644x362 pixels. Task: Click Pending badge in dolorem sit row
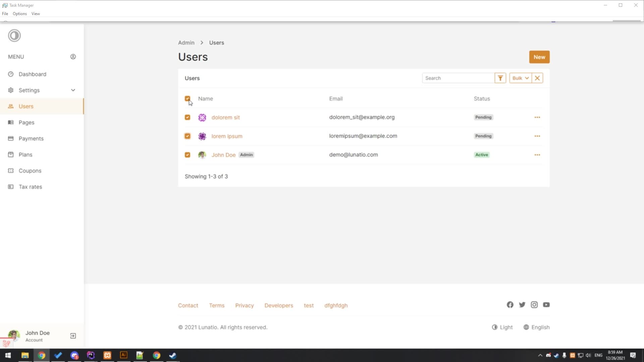tap(483, 117)
